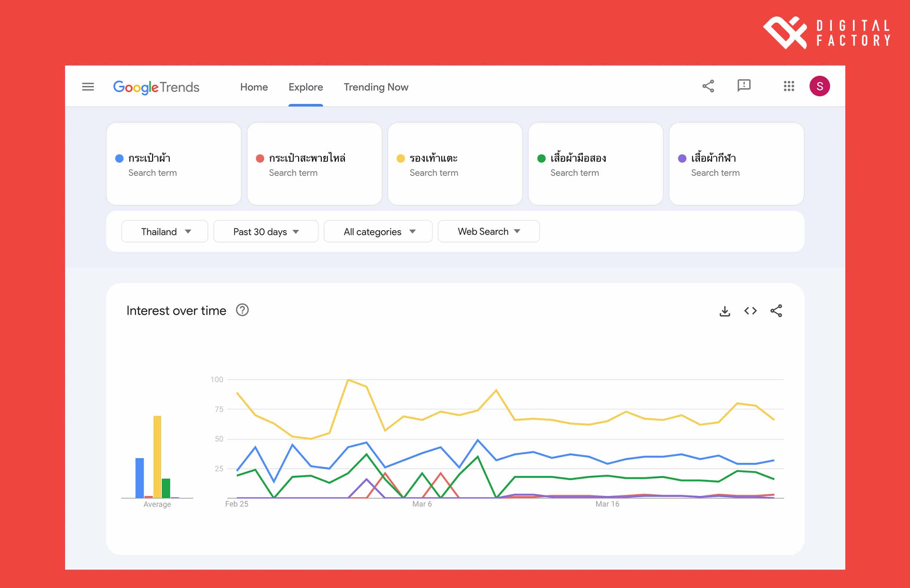The width and height of the screenshot is (910, 588).
Task: Open the Web Search type dropdown
Action: pos(488,231)
